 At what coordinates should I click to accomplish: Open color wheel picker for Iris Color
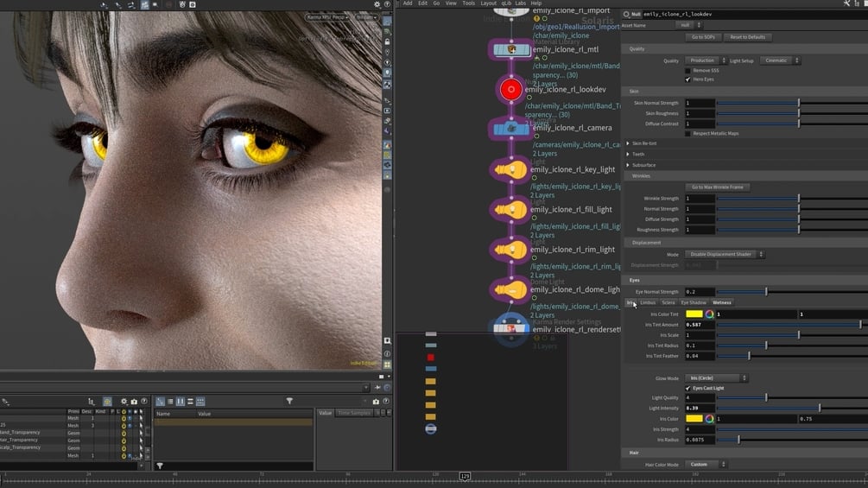[x=709, y=419]
